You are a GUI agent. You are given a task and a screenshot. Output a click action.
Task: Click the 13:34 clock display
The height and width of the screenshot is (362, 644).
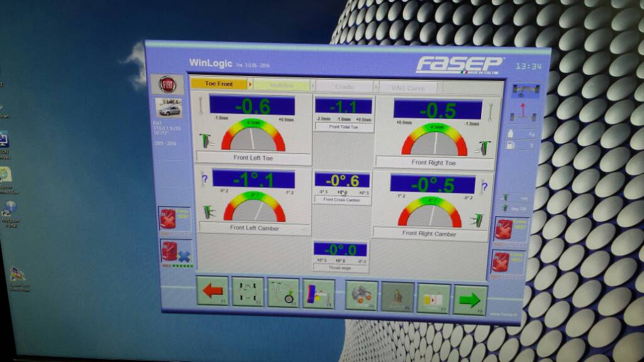[x=528, y=67]
